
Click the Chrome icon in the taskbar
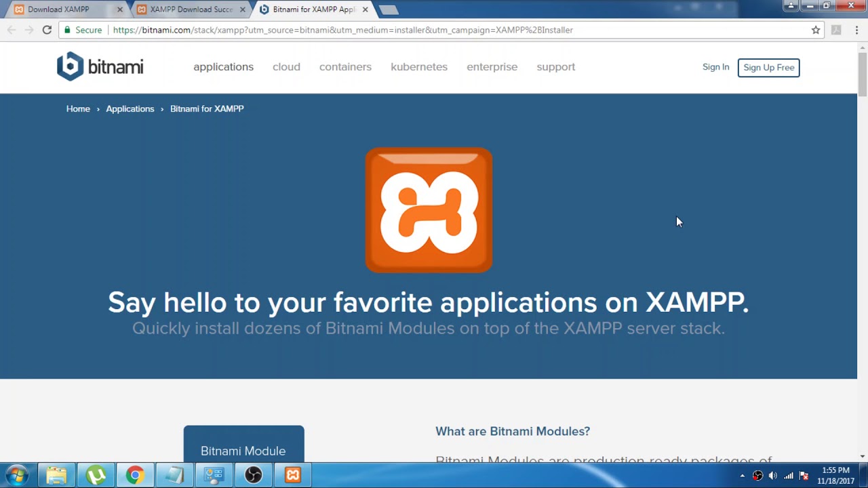pos(135,475)
